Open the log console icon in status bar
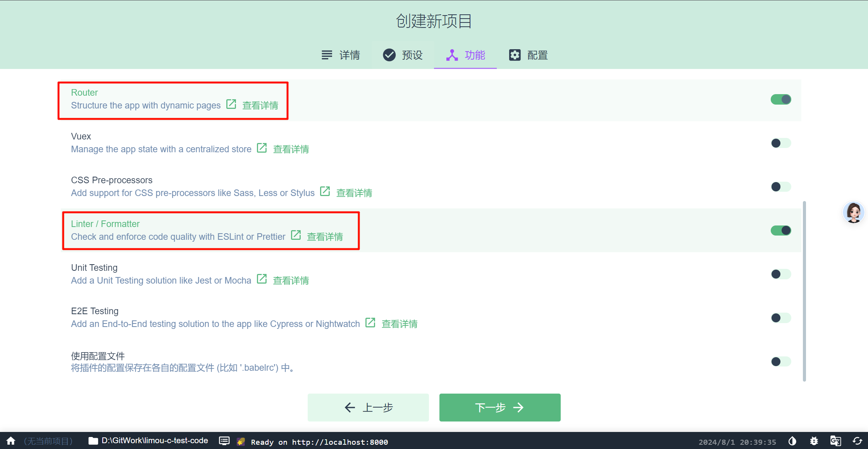The width and height of the screenshot is (868, 449). tap(224, 441)
